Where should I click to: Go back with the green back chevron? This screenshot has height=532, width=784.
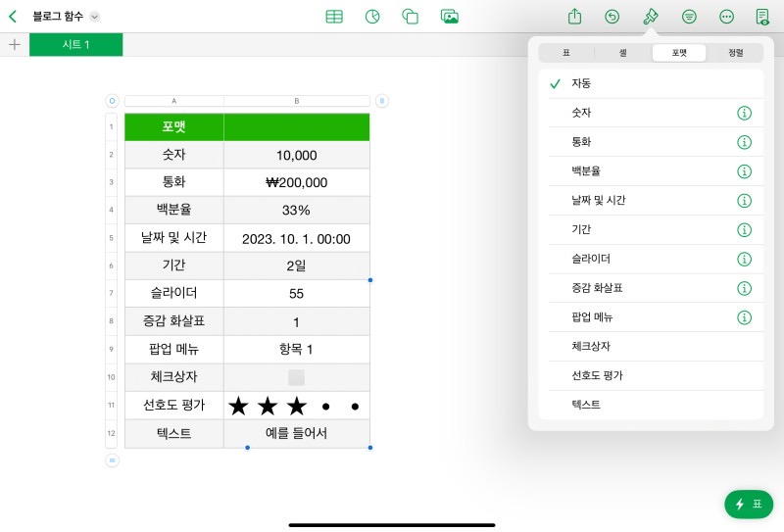(x=13, y=17)
